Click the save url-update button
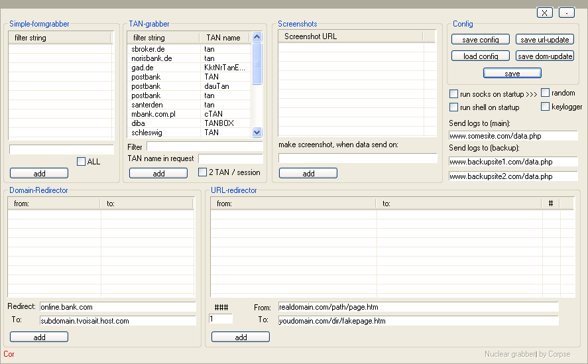 544,40
